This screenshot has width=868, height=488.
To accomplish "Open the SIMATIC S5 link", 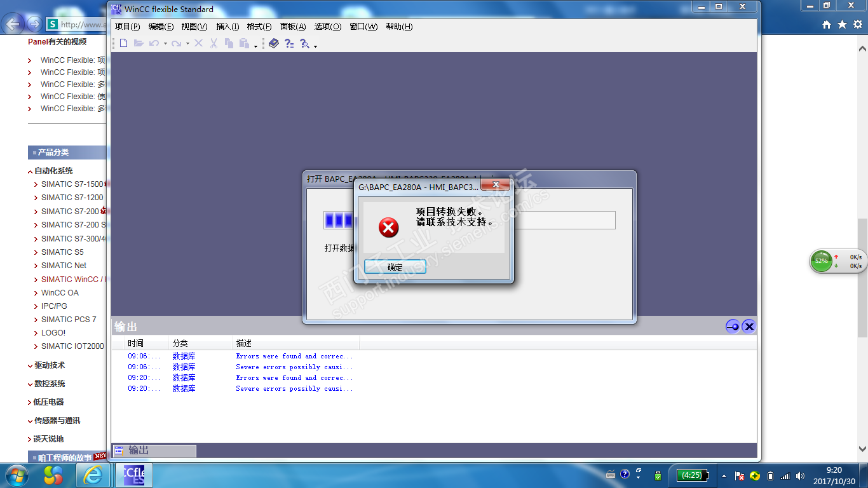I will point(62,252).
